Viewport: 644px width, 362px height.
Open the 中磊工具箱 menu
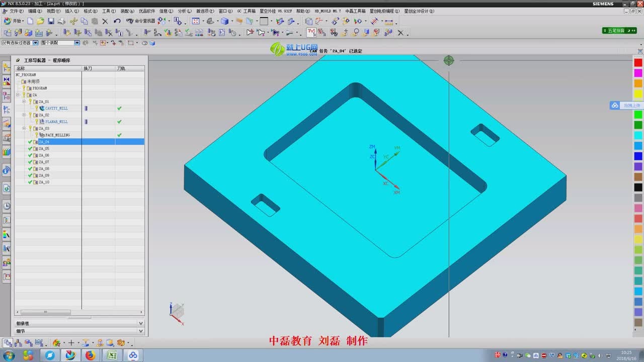pos(356,11)
